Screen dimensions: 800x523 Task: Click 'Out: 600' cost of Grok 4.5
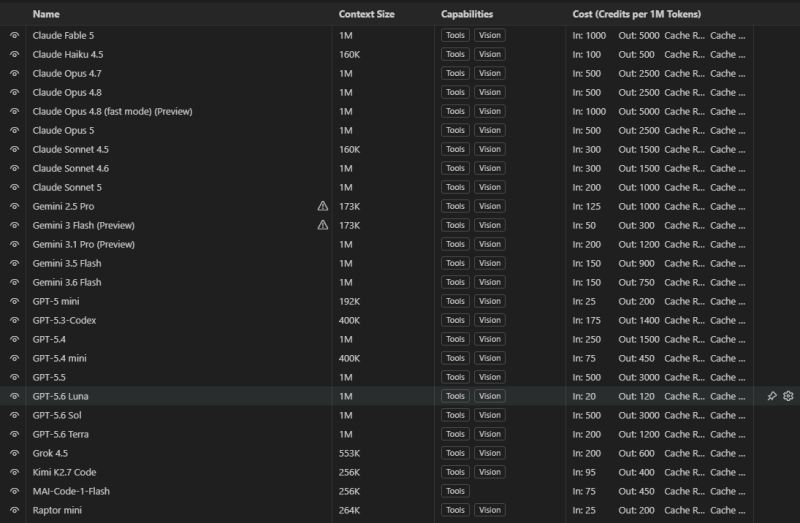[636, 453]
